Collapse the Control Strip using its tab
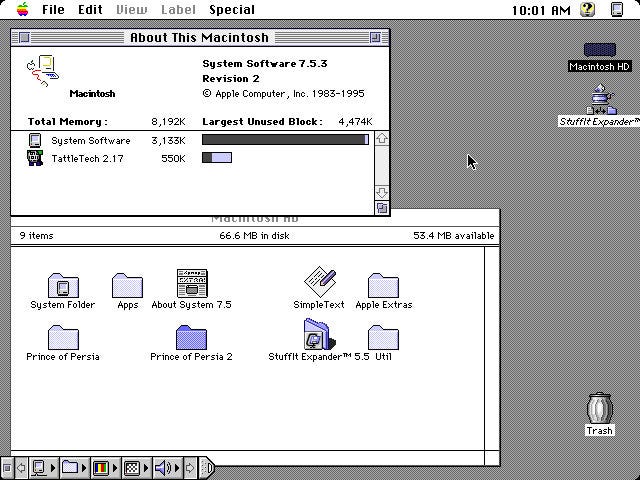 (207, 468)
